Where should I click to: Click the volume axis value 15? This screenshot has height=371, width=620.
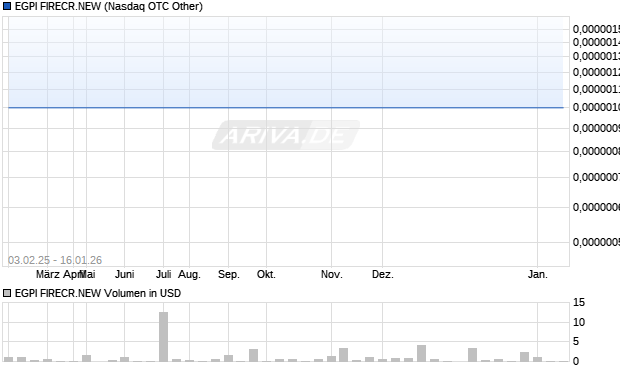pyautogui.click(x=578, y=303)
